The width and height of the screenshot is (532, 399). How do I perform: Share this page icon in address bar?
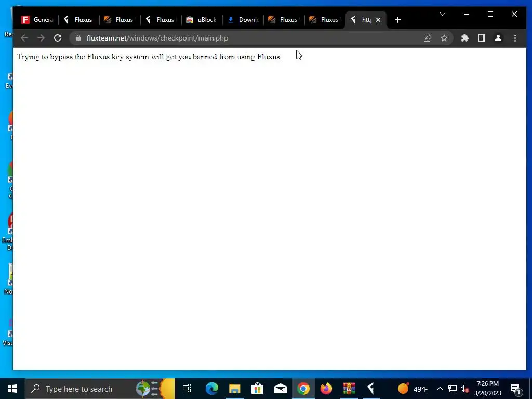click(x=428, y=38)
